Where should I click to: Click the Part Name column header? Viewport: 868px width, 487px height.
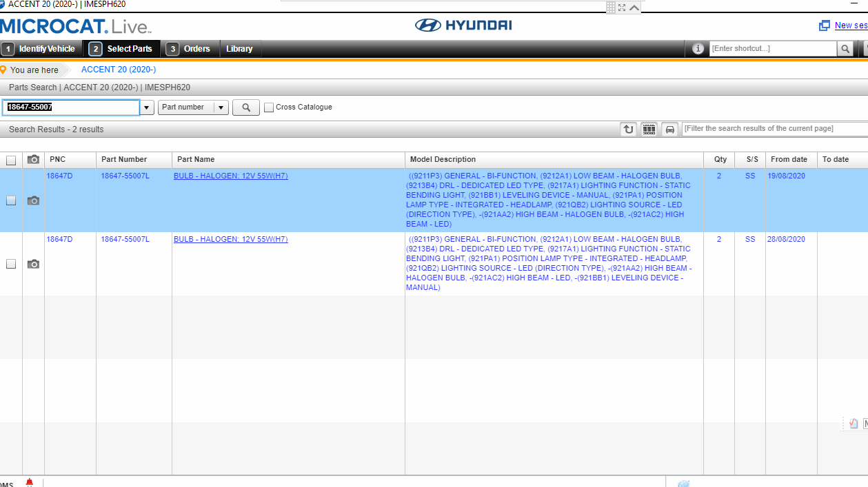pyautogui.click(x=288, y=160)
